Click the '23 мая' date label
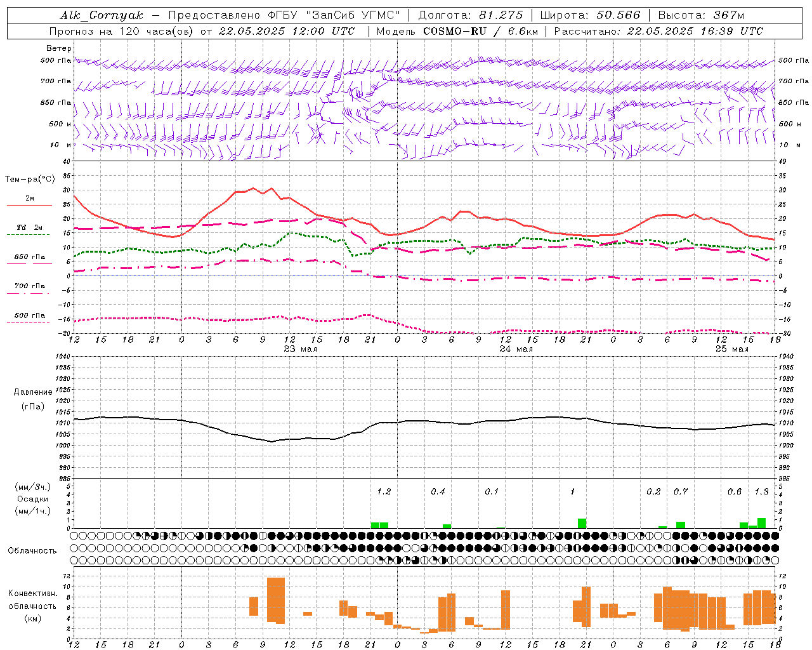Viewport: 812px width, 650px height. pyautogui.click(x=301, y=349)
